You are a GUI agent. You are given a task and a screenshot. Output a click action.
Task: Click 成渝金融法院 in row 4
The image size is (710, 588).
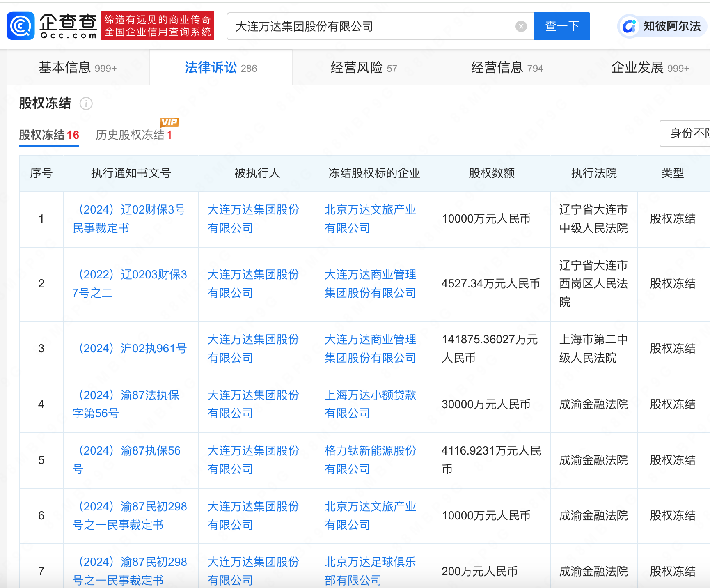click(593, 404)
